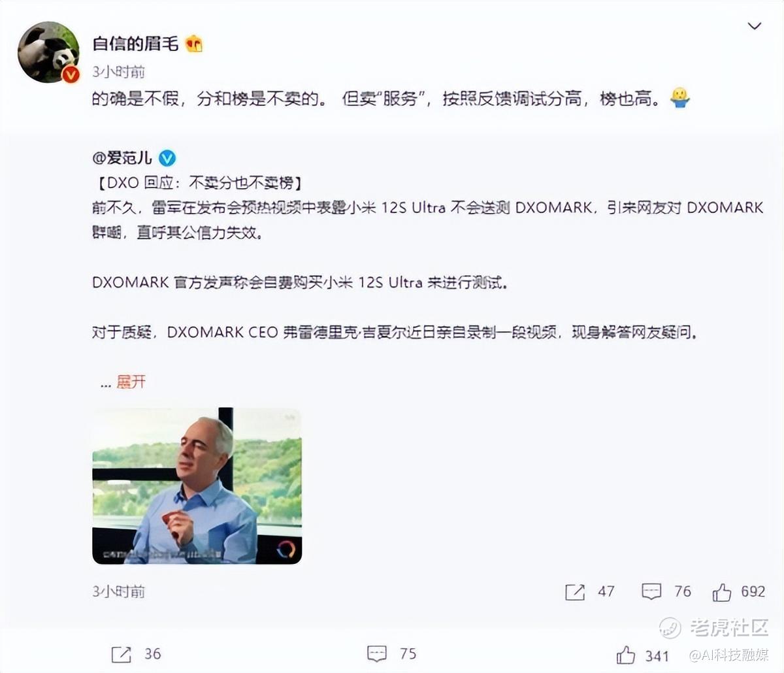Like the quoted post with 692 likes

(739, 592)
